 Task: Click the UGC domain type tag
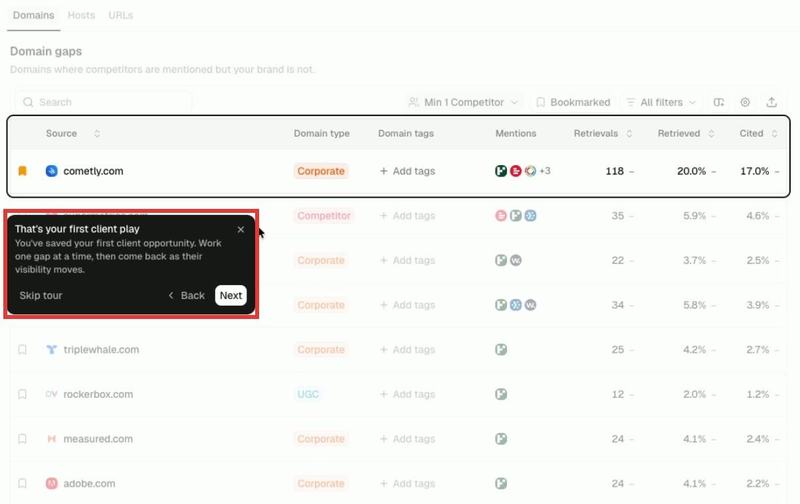pyautogui.click(x=308, y=394)
